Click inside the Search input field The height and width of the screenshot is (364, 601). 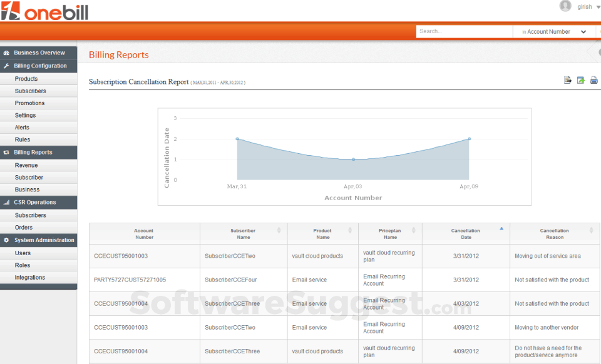point(463,31)
